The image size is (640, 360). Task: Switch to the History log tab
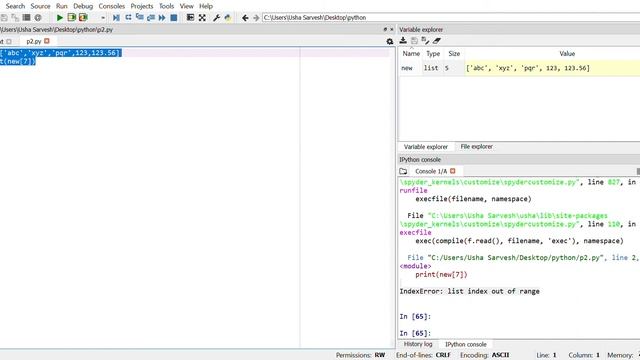(418, 344)
